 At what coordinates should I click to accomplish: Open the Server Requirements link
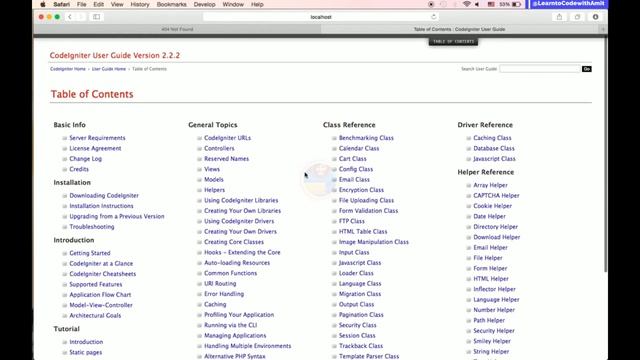97,138
